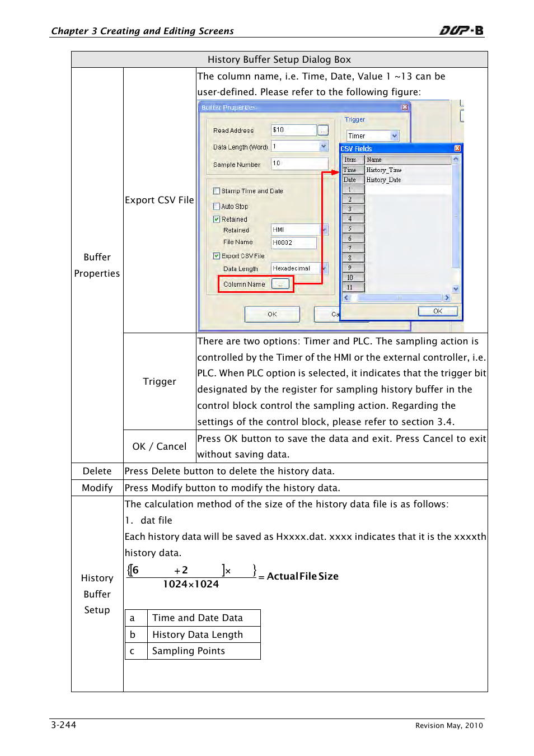
Task: Uncheck the Export CSV File checkbox
Action: coord(216,256)
